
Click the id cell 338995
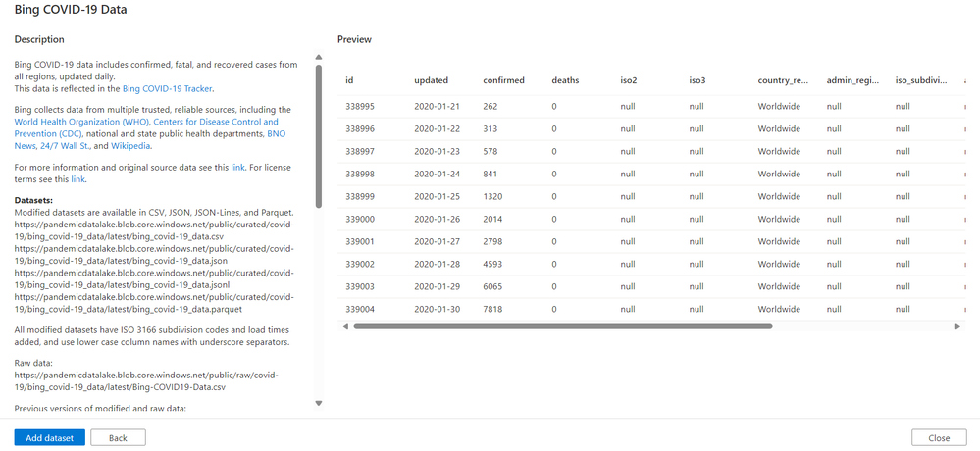point(360,106)
